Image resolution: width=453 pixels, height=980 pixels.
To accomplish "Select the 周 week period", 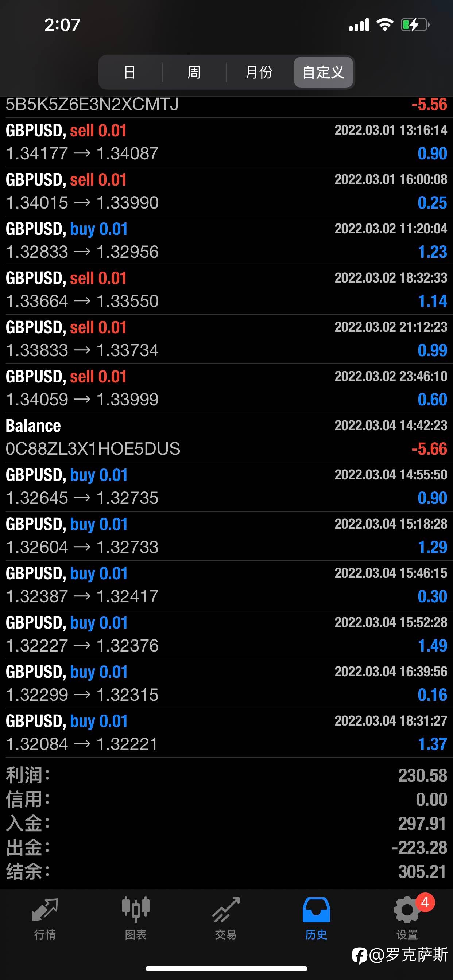I will tap(194, 72).
